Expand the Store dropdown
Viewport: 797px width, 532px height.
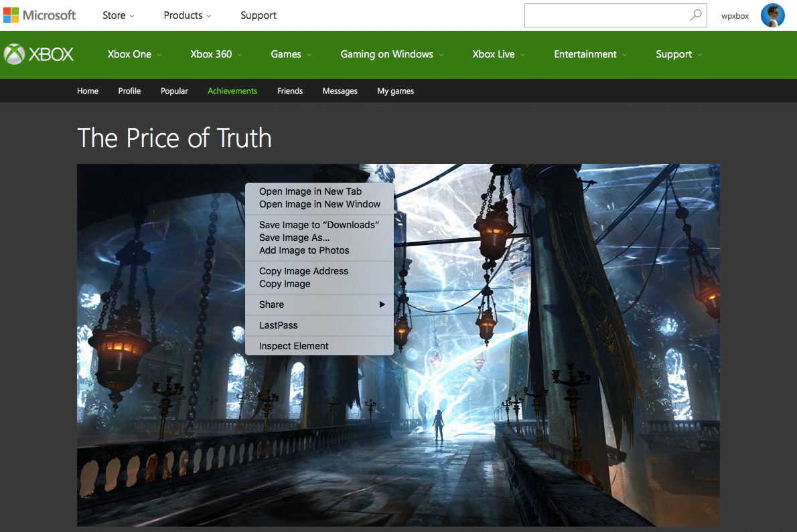click(119, 15)
